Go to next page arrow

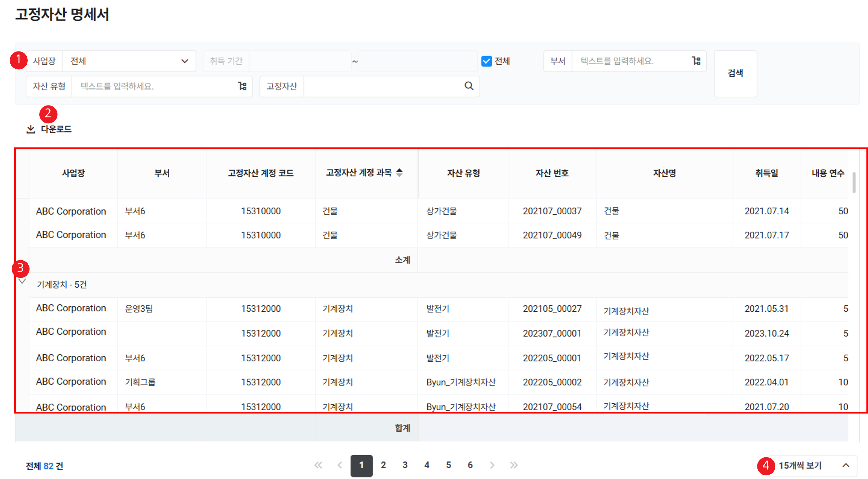(x=492, y=465)
